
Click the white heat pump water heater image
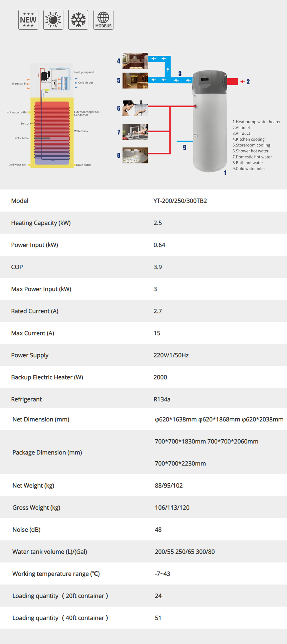pyautogui.click(x=210, y=121)
